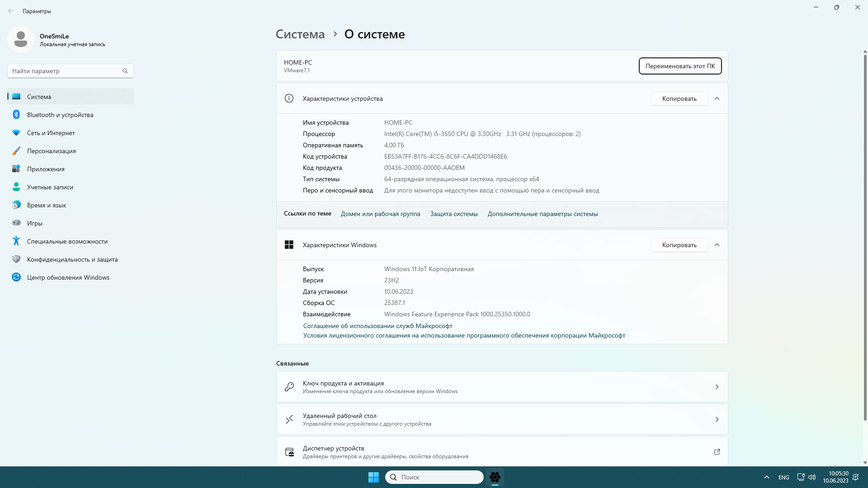Open Ключ продукта и активация section

[501, 387]
